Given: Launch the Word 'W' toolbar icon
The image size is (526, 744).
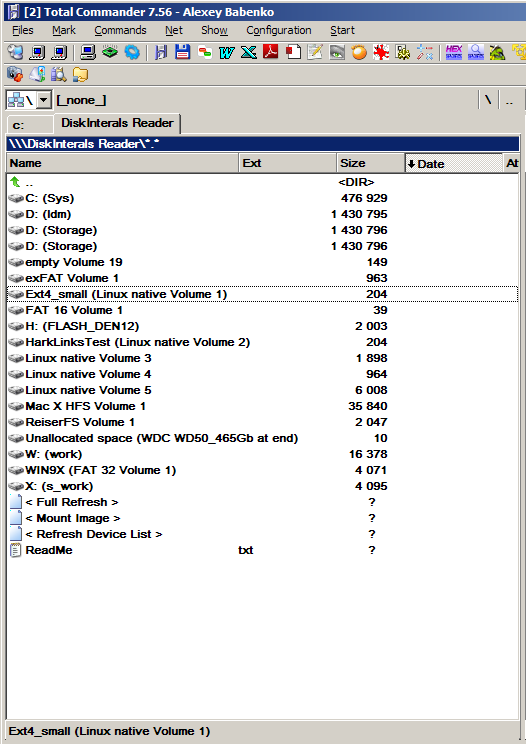Looking at the screenshot, I should pos(227,52).
